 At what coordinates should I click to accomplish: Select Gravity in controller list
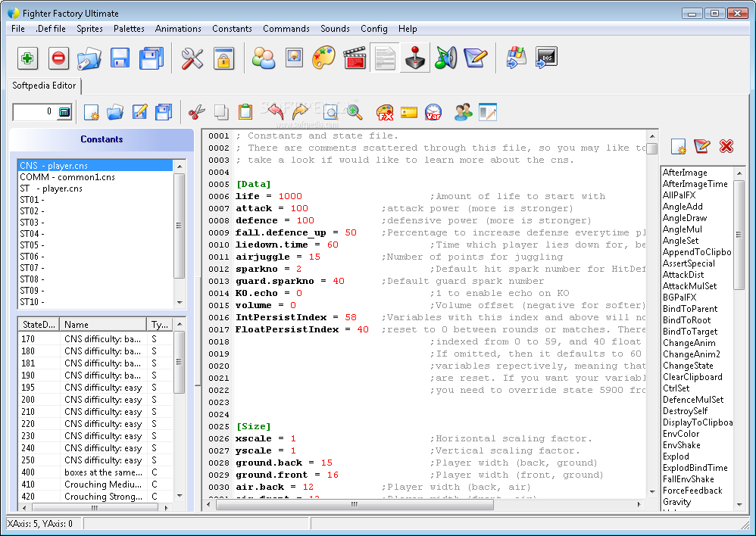point(676,502)
